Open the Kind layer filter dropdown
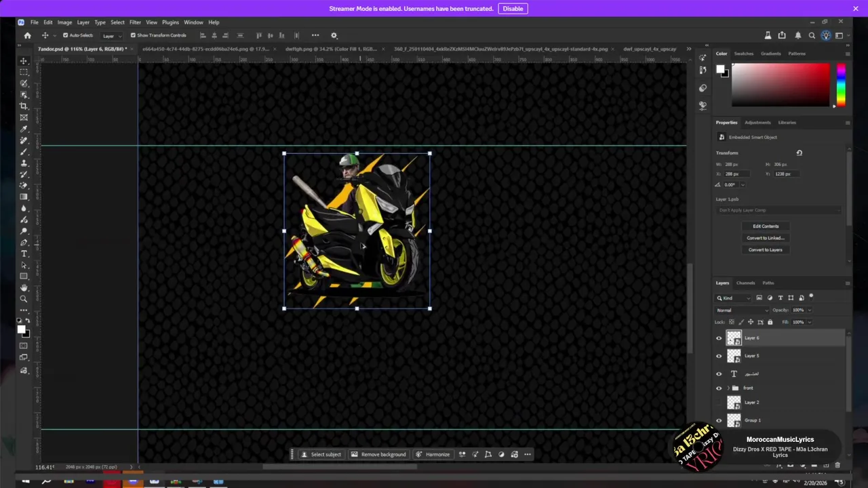 point(734,298)
